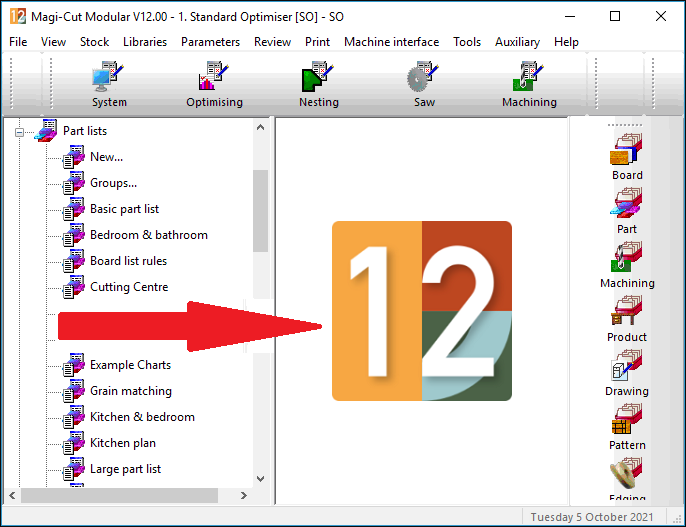Click tree scrollbar up arrow
This screenshot has height=527, width=686.
(x=260, y=127)
